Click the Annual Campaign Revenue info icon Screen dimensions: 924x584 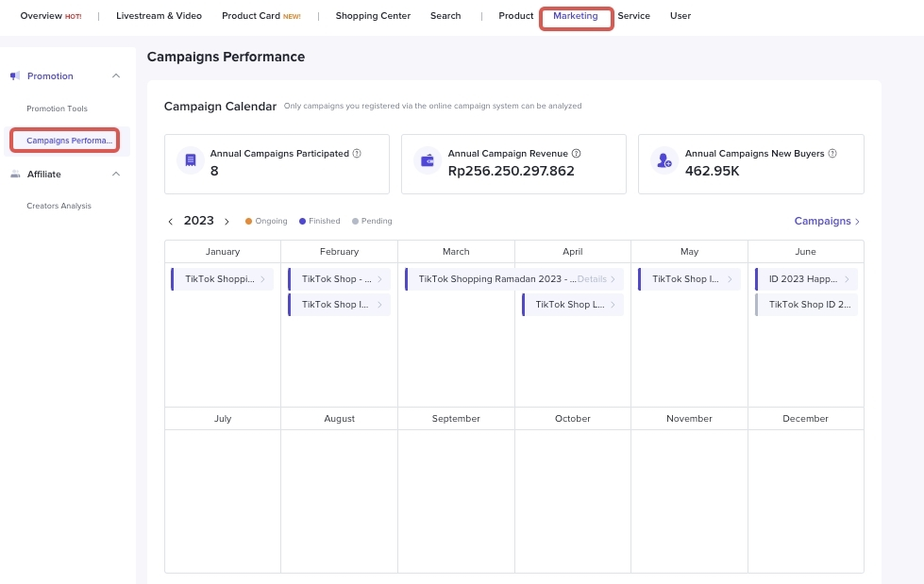576,153
